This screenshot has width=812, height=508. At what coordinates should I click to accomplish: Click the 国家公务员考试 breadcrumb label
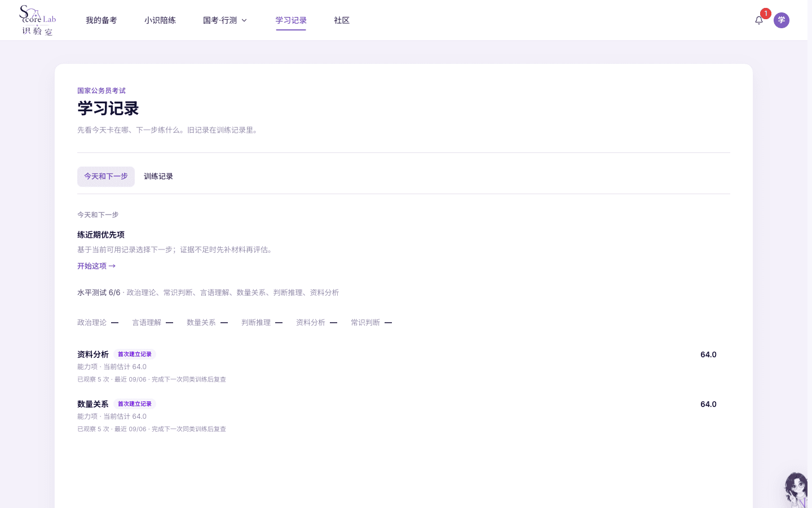101,91
